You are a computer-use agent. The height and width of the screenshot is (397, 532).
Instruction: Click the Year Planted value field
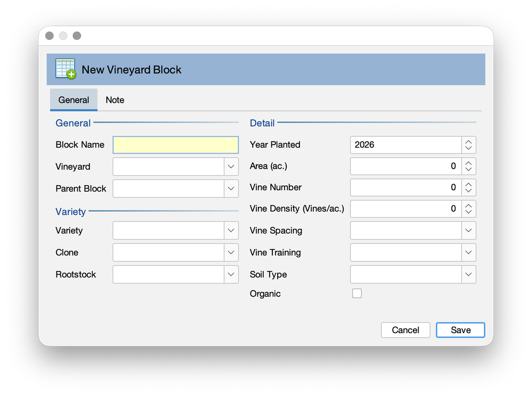[406, 145]
